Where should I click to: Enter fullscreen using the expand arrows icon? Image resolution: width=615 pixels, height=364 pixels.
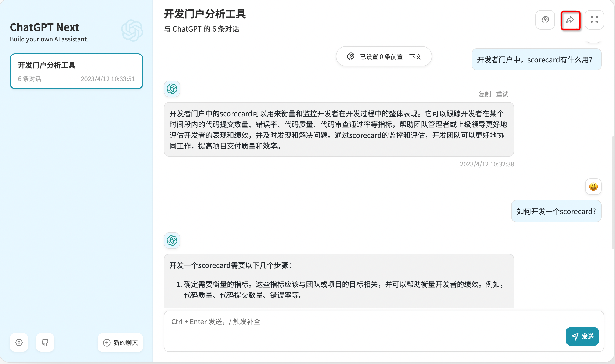[x=594, y=20]
